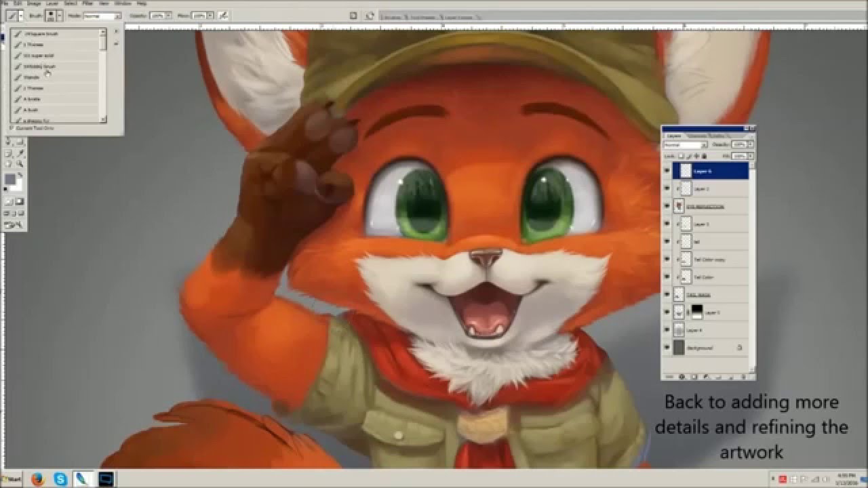Image resolution: width=868 pixels, height=488 pixels.
Task: Open Skype from the taskbar
Action: pos(61,479)
